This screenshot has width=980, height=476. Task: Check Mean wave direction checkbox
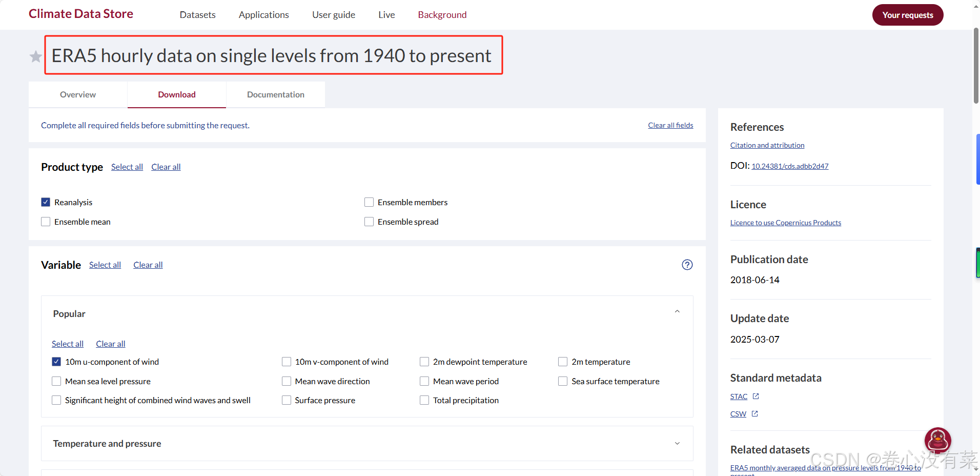[287, 381]
